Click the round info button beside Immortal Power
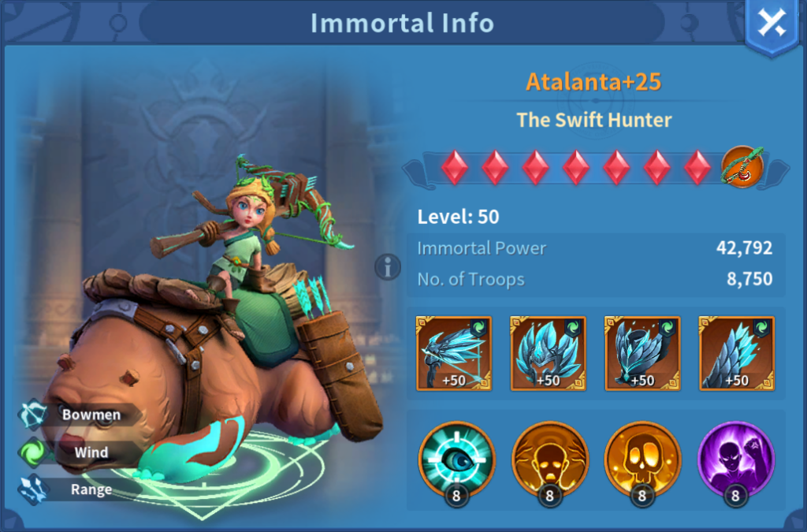 (388, 267)
